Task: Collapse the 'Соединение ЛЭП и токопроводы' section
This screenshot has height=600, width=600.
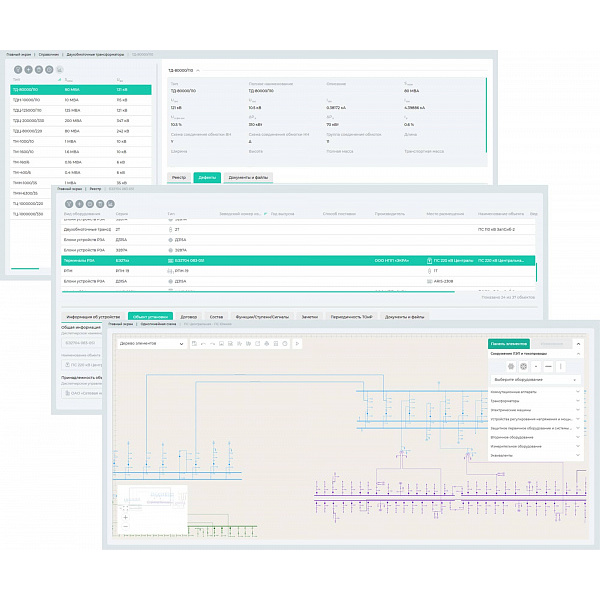Action: pos(578,354)
